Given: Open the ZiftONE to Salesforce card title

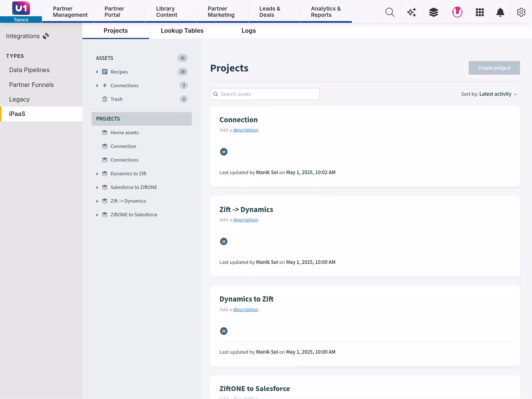Looking at the screenshot, I should click(255, 389).
